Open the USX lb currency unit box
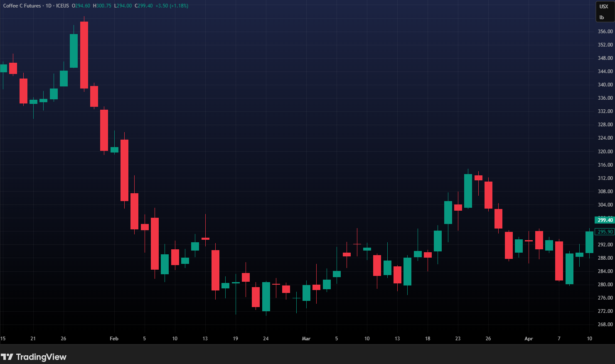615x364 pixels. click(605, 12)
